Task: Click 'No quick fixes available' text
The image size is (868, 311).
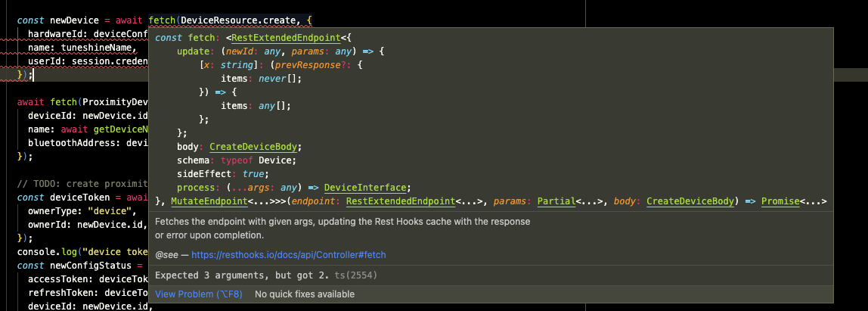Action: coord(305,294)
